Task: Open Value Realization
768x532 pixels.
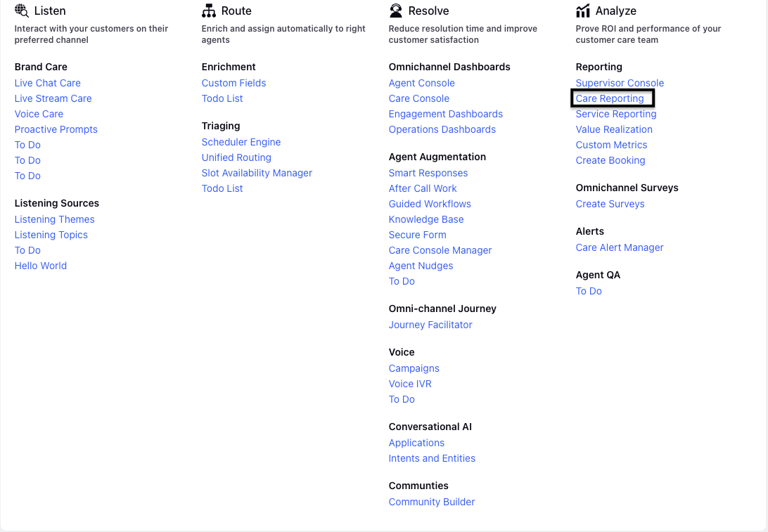Action: (614, 129)
